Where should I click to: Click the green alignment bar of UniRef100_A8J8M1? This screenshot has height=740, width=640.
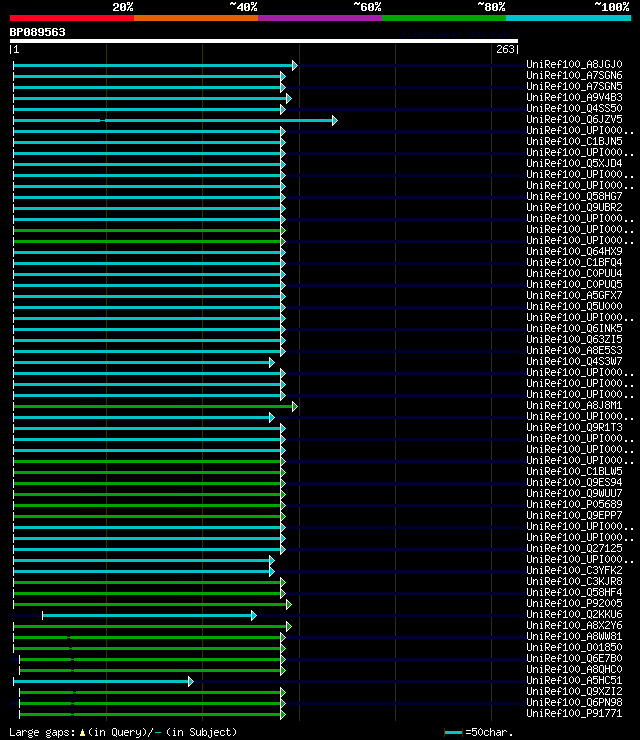(x=153, y=406)
